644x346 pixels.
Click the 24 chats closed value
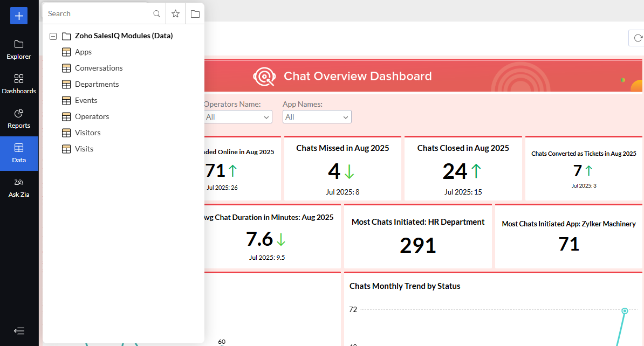(455, 171)
